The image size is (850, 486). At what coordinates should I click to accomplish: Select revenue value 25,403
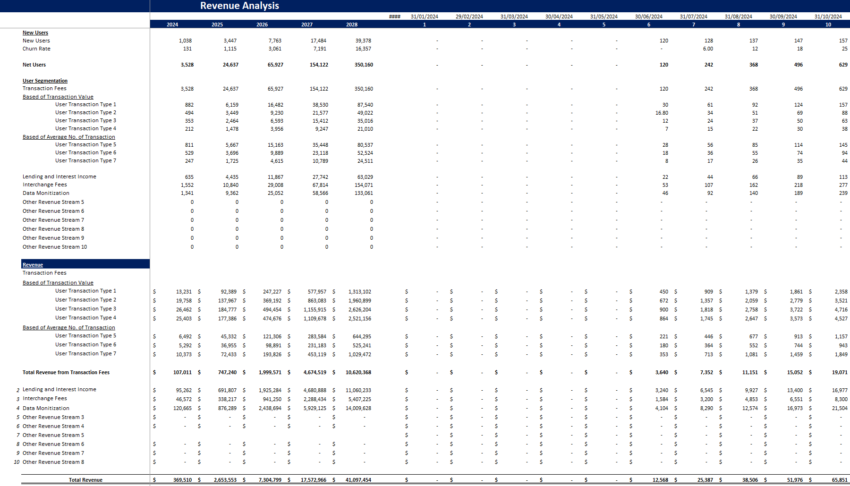pyautogui.click(x=184, y=319)
